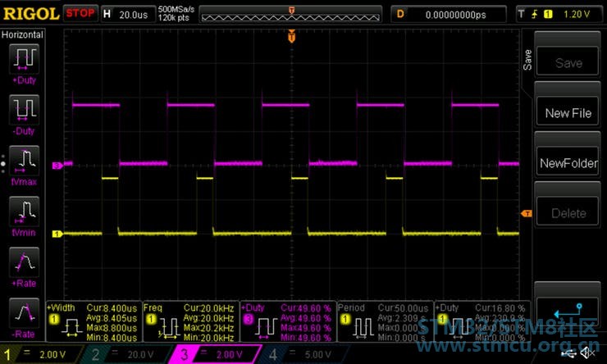Enable channel 4 at 5.00 V
The width and height of the screenshot is (607, 364).
coord(303,354)
